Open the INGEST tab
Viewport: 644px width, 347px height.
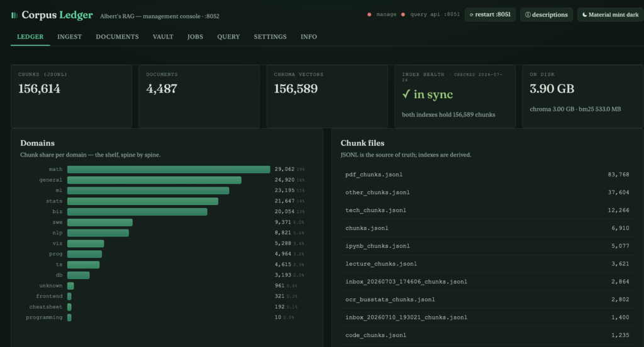coord(69,37)
